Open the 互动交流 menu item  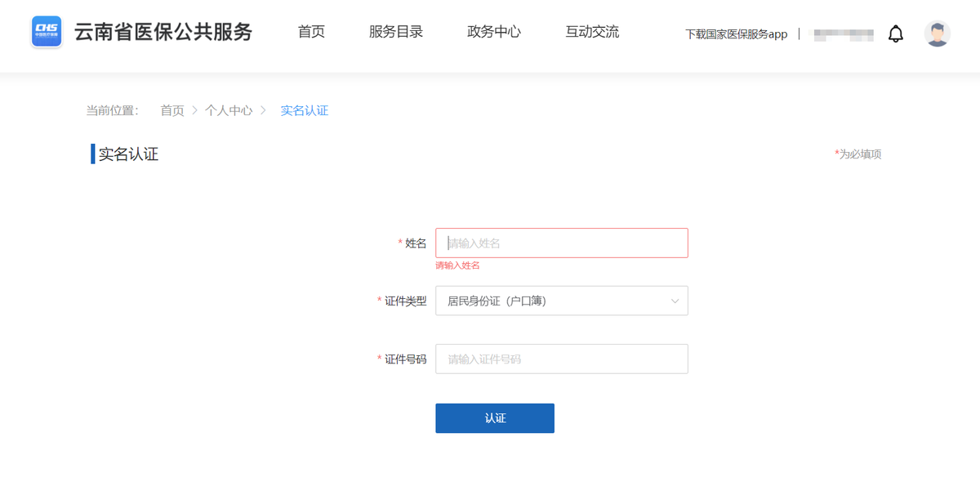coord(591,32)
